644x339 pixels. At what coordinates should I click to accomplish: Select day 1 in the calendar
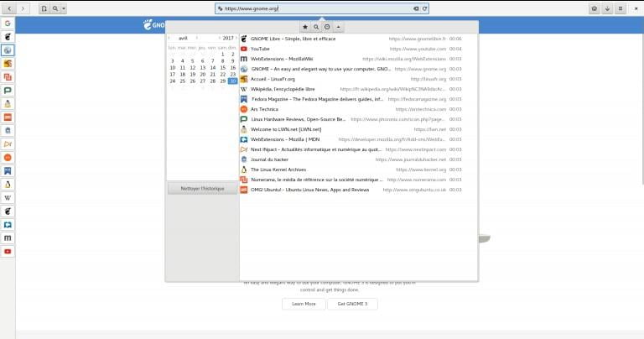tap(222, 55)
